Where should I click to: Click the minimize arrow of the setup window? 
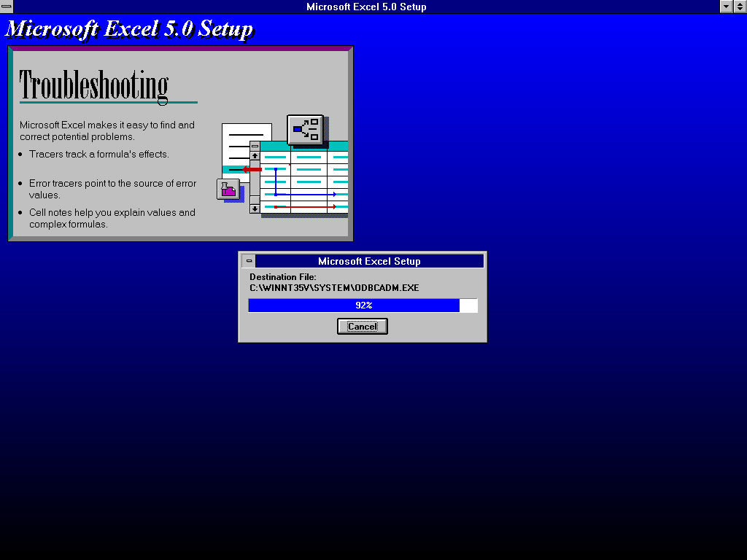pos(726,6)
